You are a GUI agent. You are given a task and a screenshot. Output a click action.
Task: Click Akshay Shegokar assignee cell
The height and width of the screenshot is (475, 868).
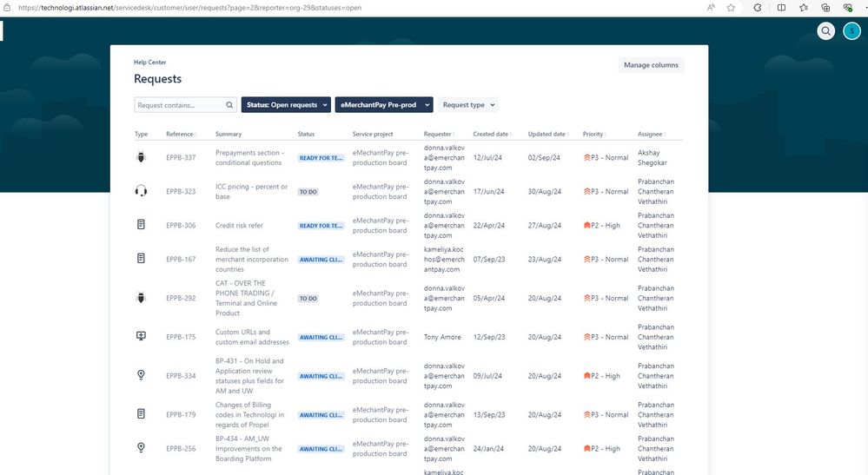pos(653,157)
